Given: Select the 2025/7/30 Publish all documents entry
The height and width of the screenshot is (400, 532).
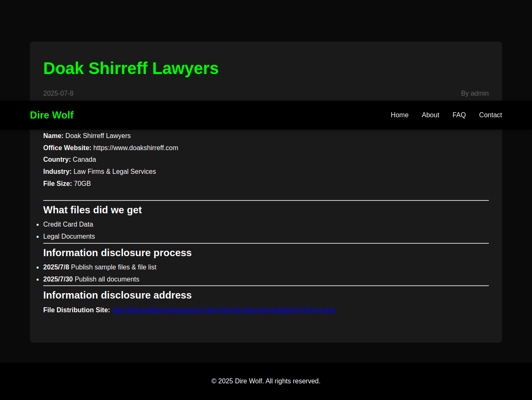Looking at the screenshot, I should (x=91, y=279).
